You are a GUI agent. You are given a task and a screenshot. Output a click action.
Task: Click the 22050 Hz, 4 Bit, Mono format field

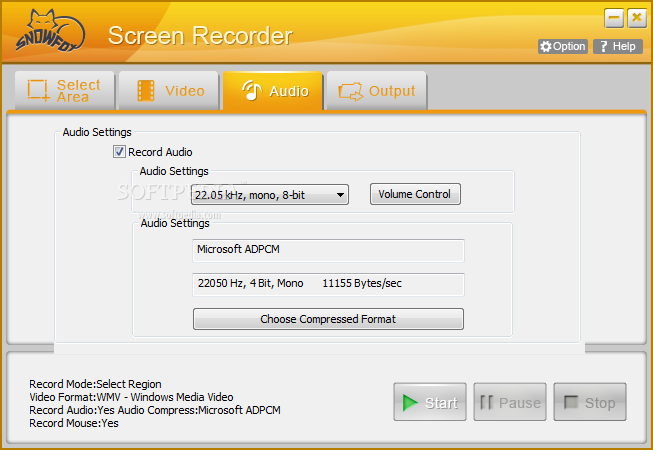328,284
